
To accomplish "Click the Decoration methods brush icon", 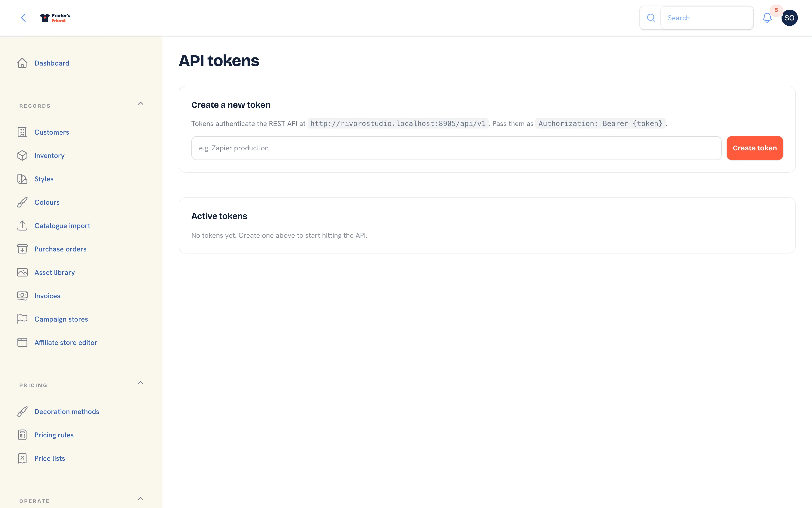I will [22, 411].
